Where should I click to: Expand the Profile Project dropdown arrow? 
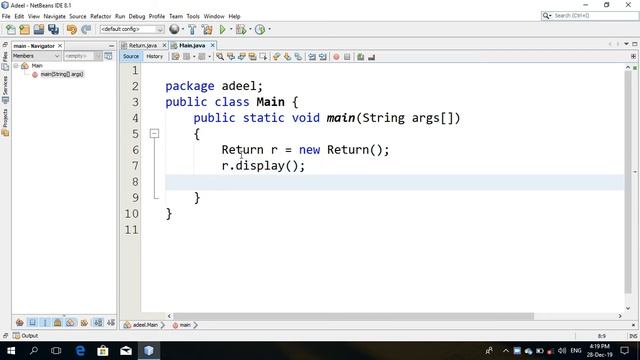pyautogui.click(x=269, y=29)
